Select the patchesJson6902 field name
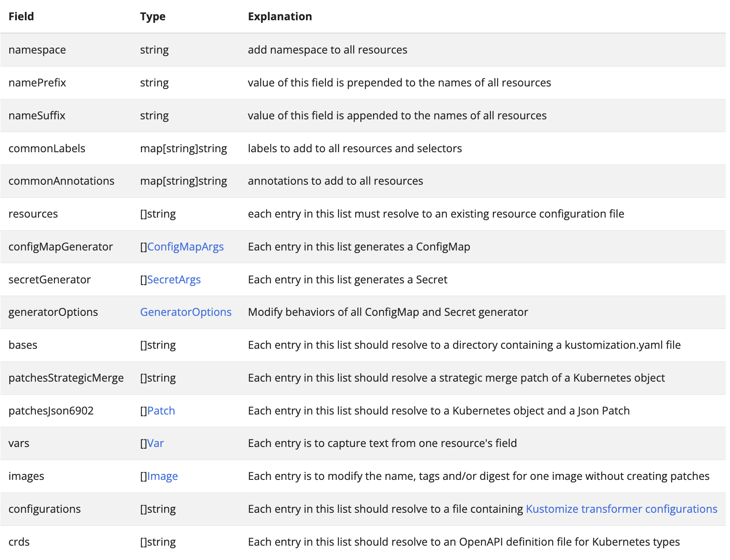This screenshot has height=560, width=730. click(51, 411)
